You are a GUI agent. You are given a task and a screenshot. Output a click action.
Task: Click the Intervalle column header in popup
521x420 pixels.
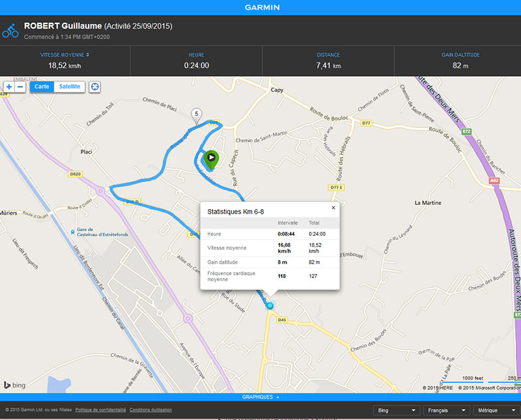tap(288, 223)
